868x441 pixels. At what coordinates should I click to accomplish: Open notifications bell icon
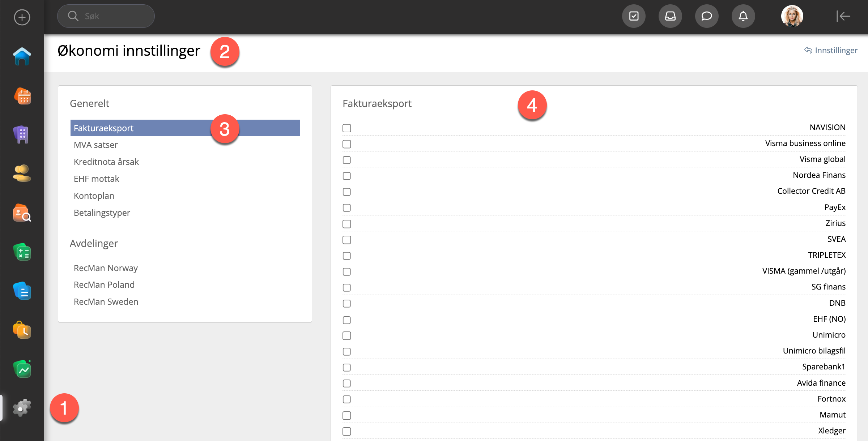pos(743,16)
